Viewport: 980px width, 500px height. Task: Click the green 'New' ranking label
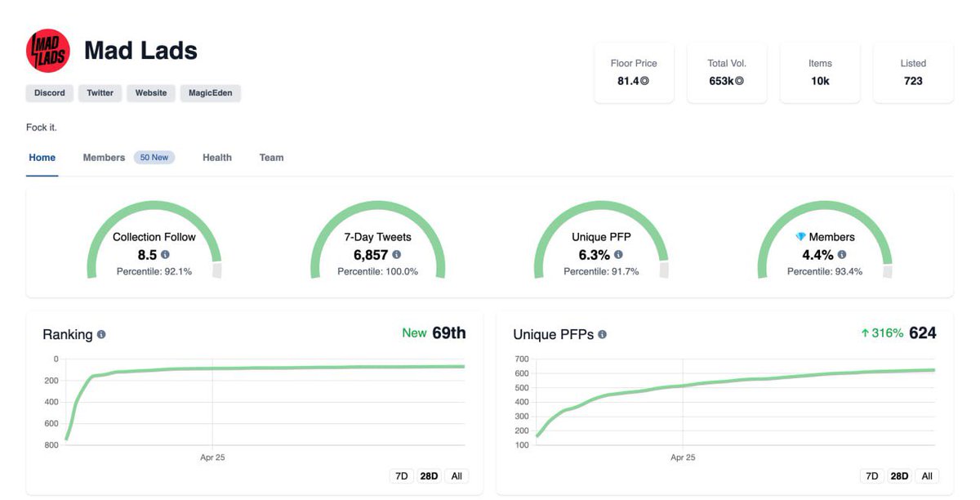point(414,333)
